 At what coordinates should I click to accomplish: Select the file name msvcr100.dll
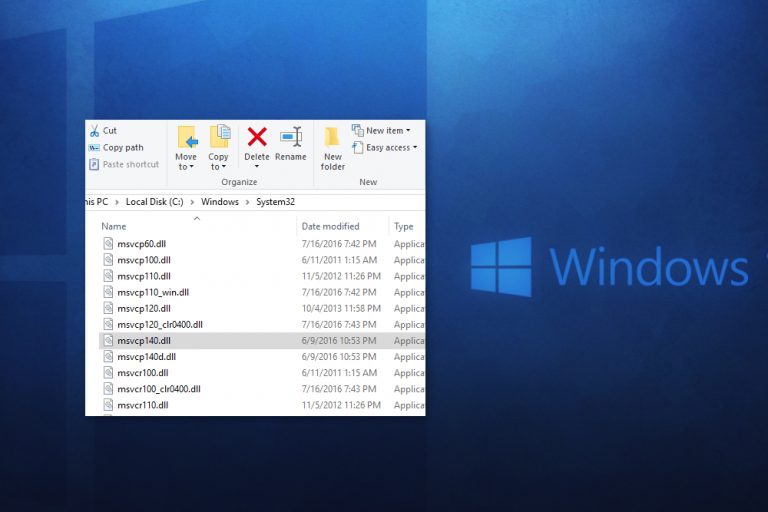(143, 373)
